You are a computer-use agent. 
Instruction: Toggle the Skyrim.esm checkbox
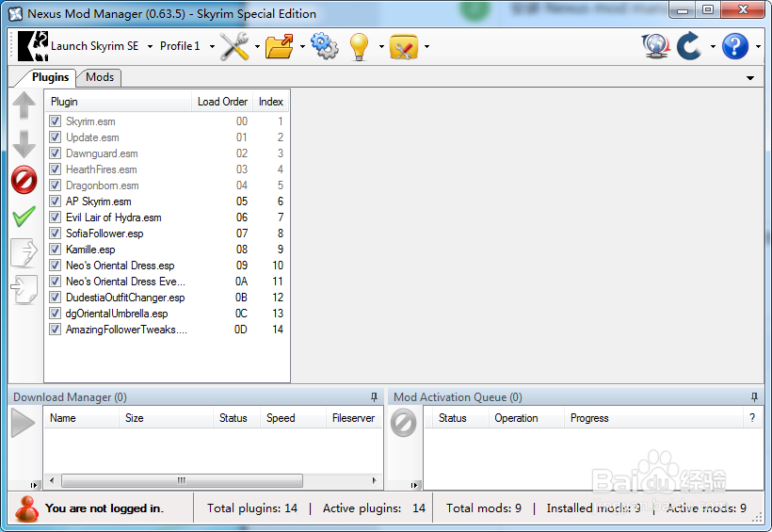coord(56,121)
